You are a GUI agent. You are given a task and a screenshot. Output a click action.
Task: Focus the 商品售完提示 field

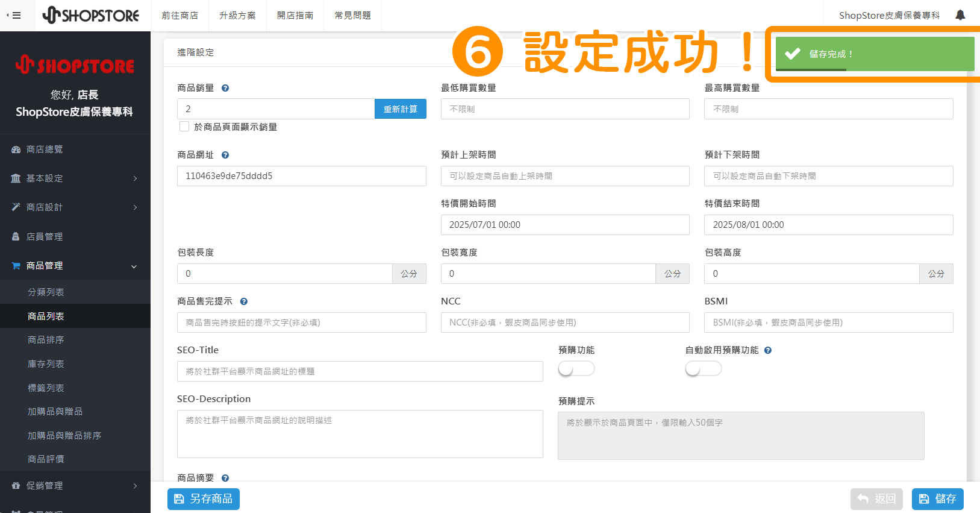(x=302, y=323)
